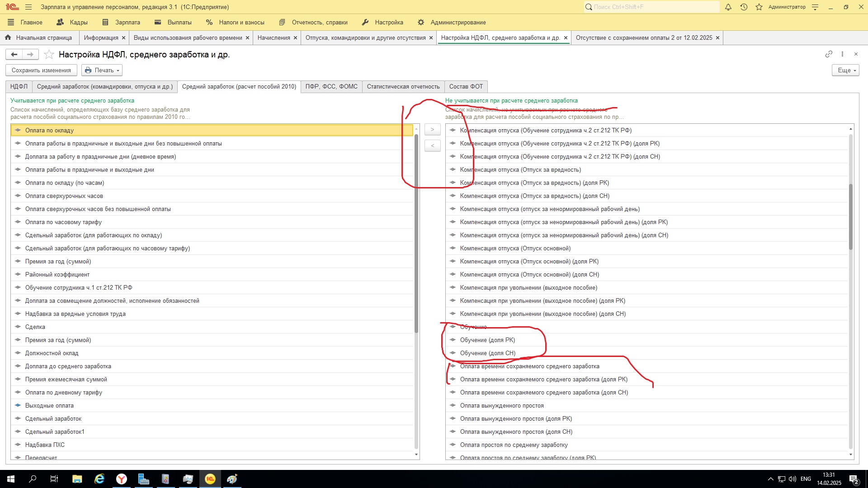Viewport: 868px width, 488px height.
Task: Click the favorites star in title bar
Action: click(x=759, y=7)
